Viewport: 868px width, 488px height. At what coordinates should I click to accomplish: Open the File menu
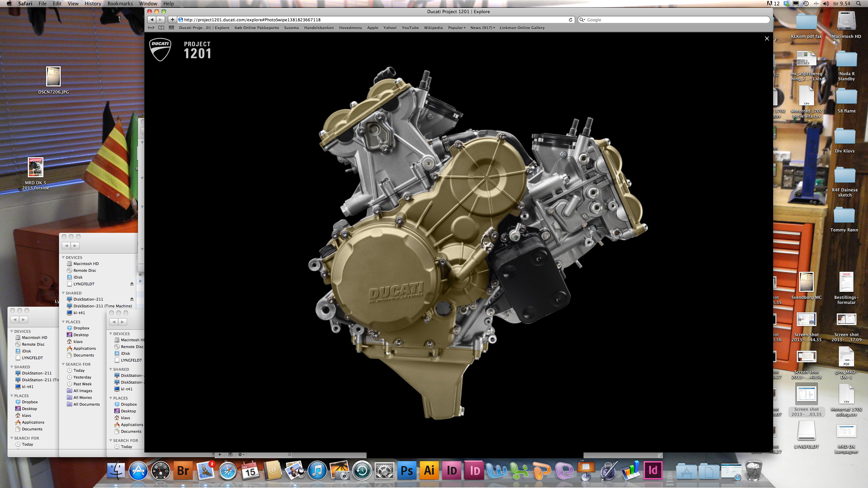42,3
